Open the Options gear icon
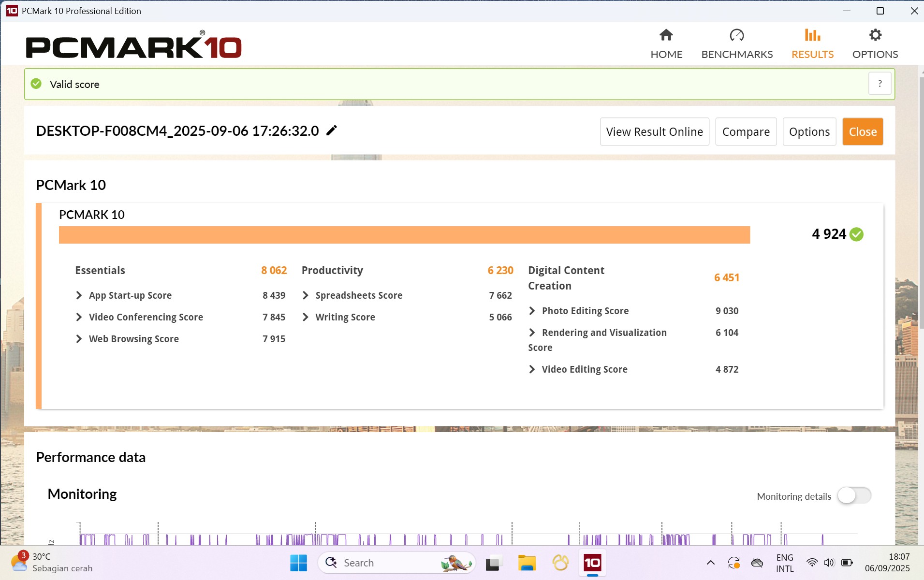The width and height of the screenshot is (924, 580). (875, 35)
